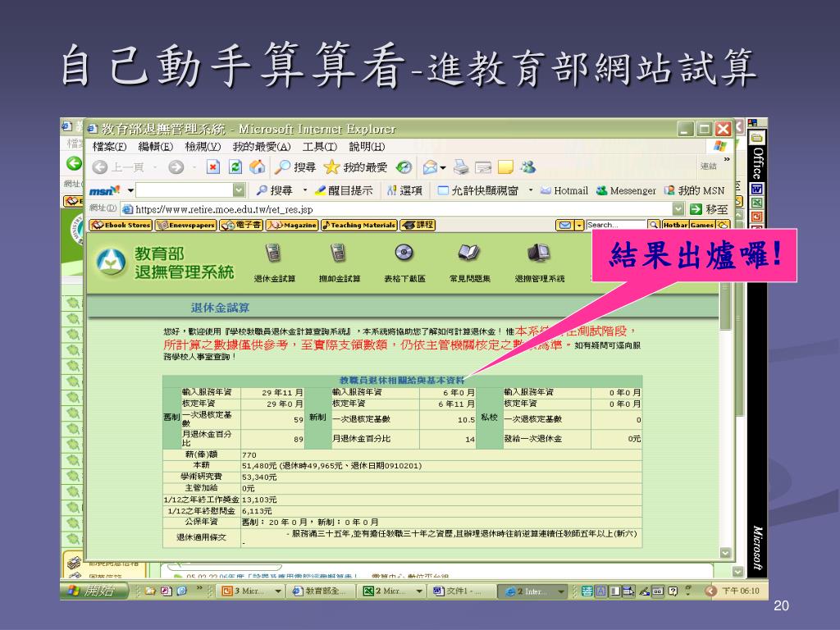Click Enewspapers on Hotbar

[x=185, y=225]
